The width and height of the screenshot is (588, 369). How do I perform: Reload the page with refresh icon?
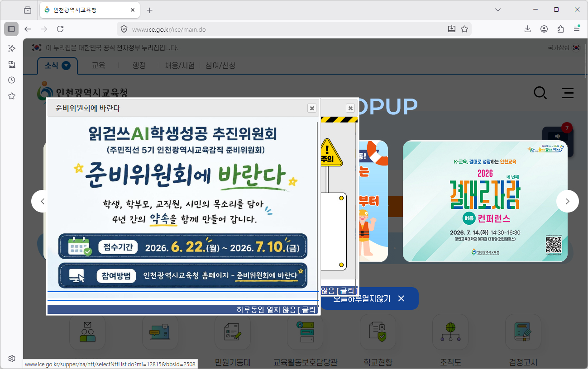click(60, 29)
